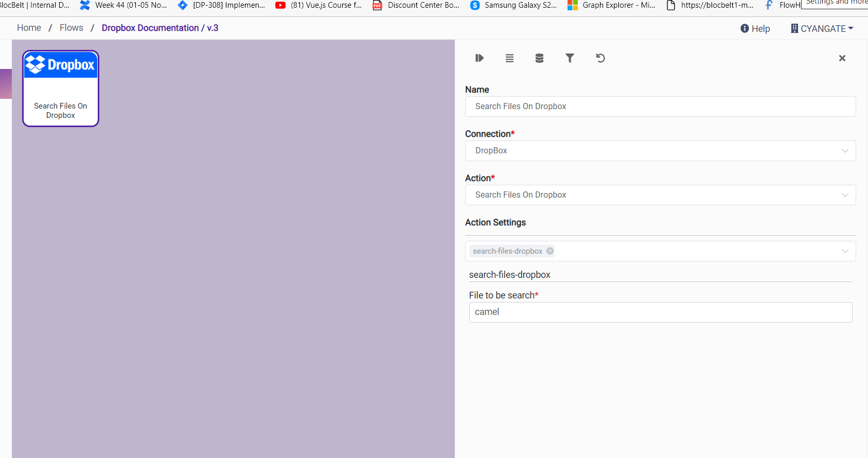Viewport: 868px width, 458px height.
Task: Click the Help info icon
Action: pyautogui.click(x=745, y=29)
